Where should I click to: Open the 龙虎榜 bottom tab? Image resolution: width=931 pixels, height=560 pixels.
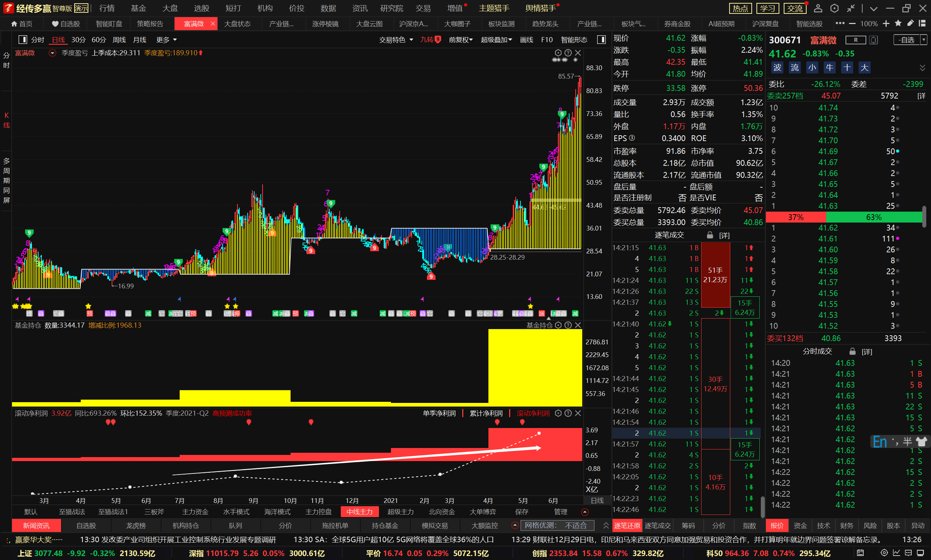click(x=136, y=525)
